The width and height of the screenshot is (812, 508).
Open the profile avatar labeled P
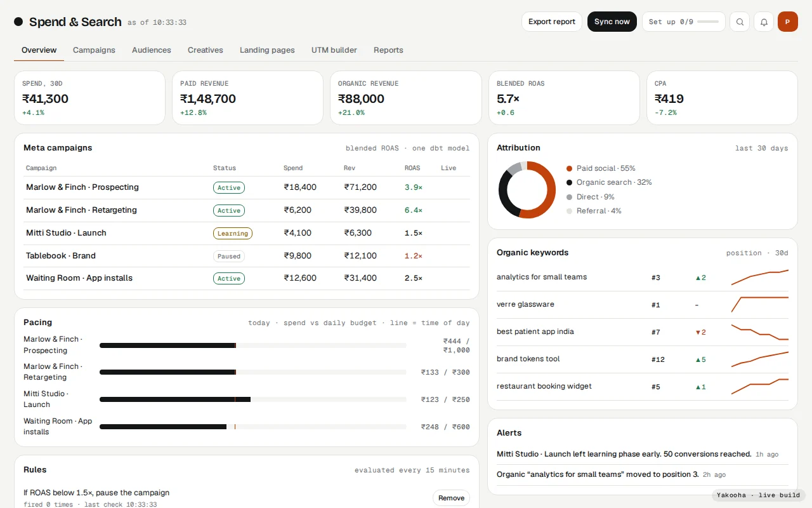point(788,22)
